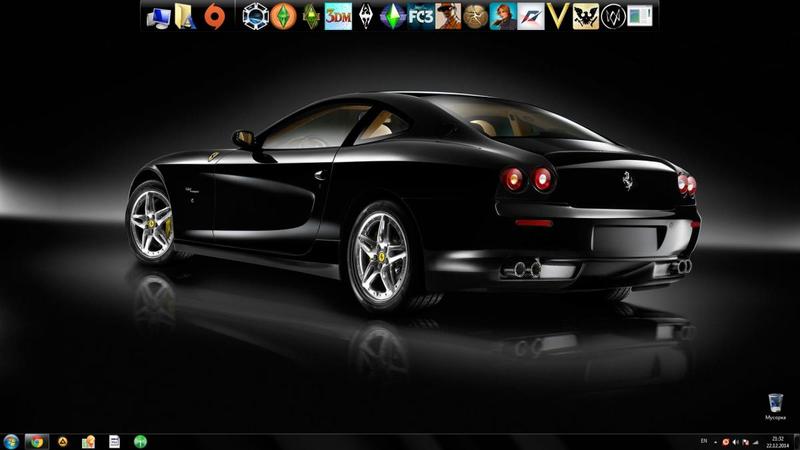Open the EN language switcher
800x450 pixels.
pos(703,441)
